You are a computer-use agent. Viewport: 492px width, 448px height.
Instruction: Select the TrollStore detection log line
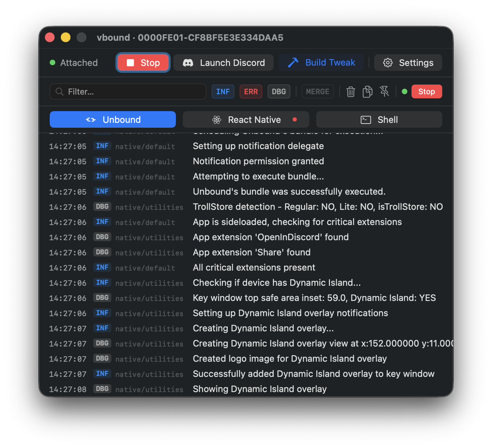246,207
